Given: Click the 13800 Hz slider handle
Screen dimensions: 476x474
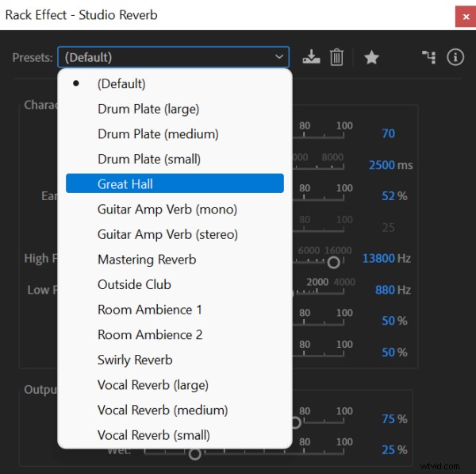Looking at the screenshot, I should (333, 262).
